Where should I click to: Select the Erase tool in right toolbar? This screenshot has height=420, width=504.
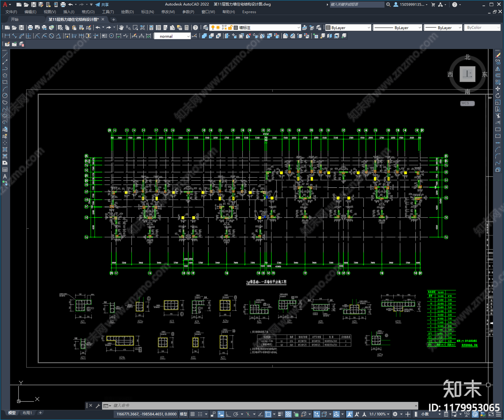498,55
